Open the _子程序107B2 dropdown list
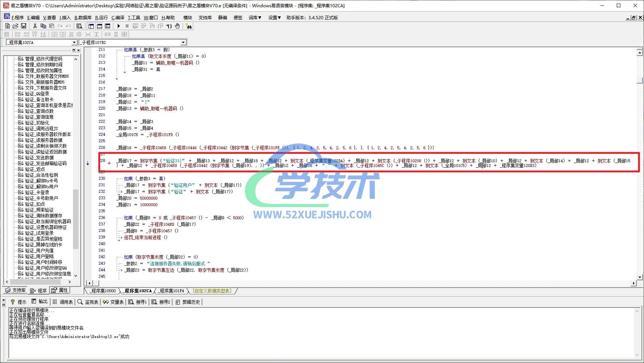 183,42
